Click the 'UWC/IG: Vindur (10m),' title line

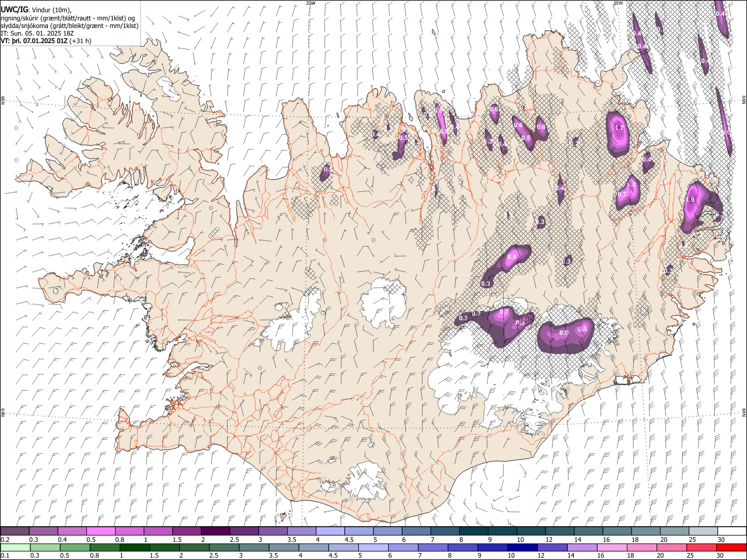(x=36, y=9)
